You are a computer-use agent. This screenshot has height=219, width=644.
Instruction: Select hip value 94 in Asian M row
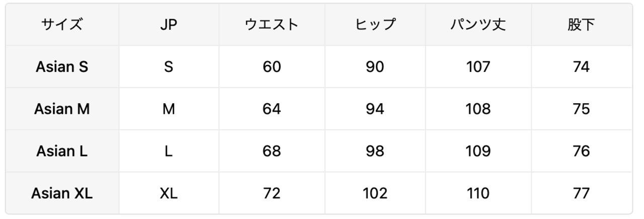(x=375, y=109)
